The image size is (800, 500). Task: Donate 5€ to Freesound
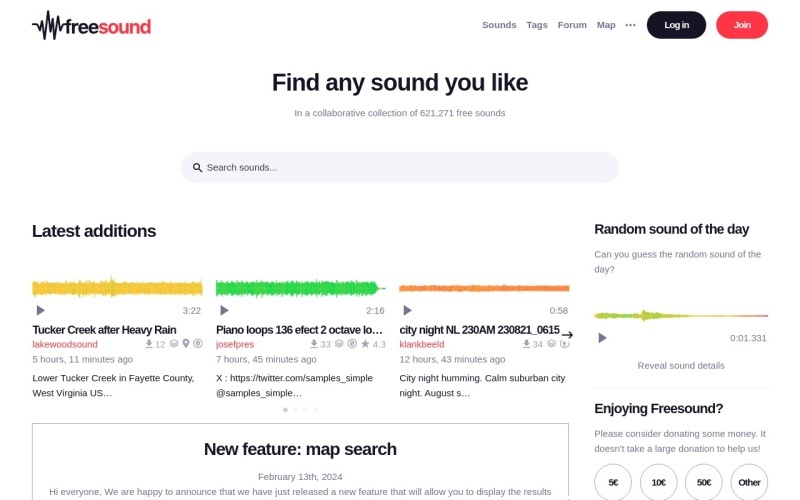[613, 482]
